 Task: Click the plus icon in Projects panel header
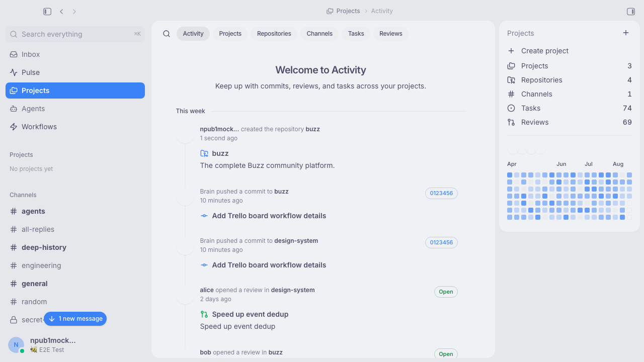pyautogui.click(x=626, y=33)
